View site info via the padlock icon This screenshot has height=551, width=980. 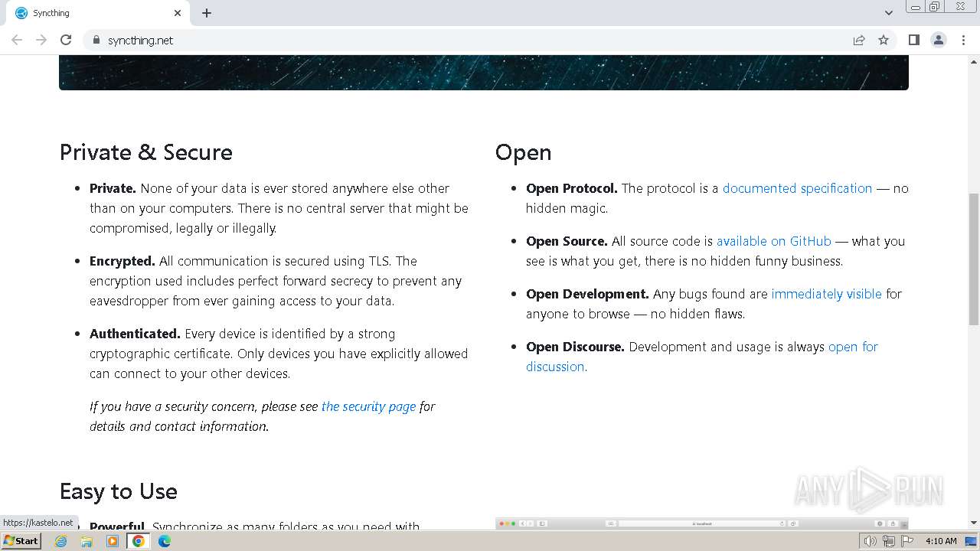coord(96,40)
